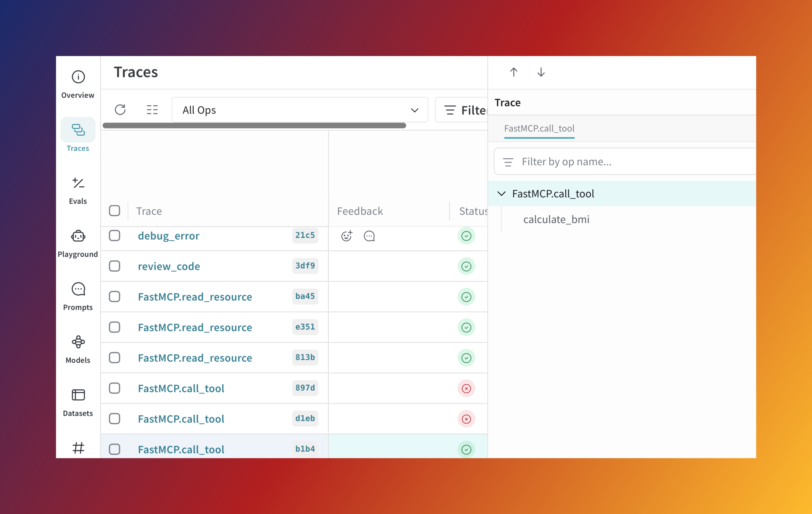Open the debug_error trace
The image size is (812, 514).
pyautogui.click(x=169, y=236)
